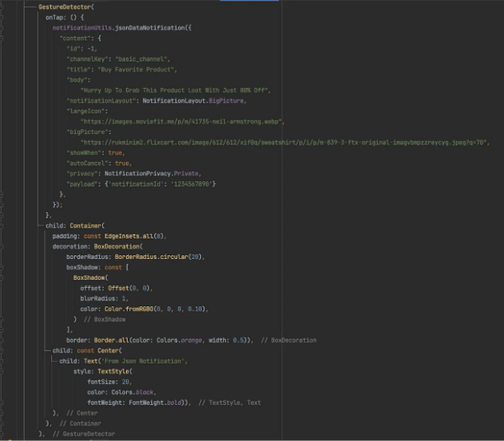Click the rukminim2.flixcart.com sweatshirt image URL
This screenshot has width=504, height=441.
(284, 142)
